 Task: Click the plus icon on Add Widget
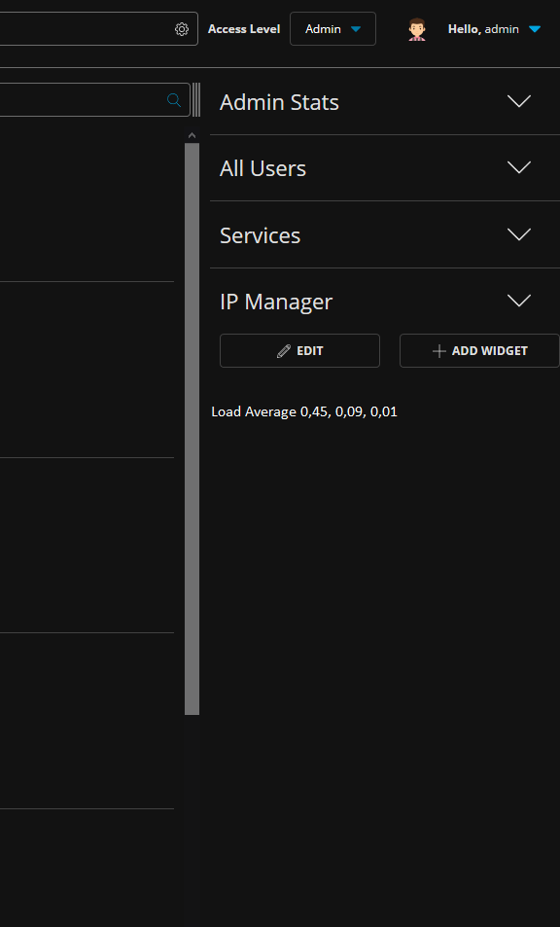click(x=438, y=351)
